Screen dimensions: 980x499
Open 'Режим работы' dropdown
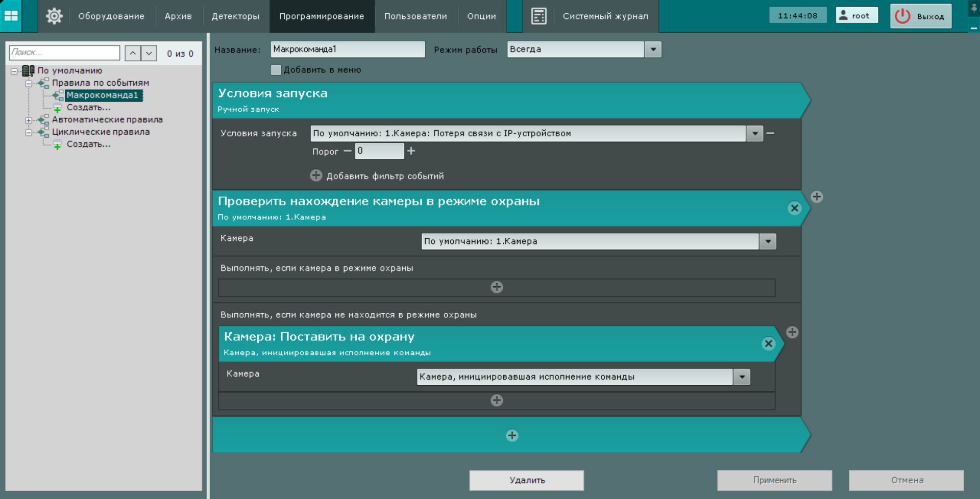tap(653, 49)
